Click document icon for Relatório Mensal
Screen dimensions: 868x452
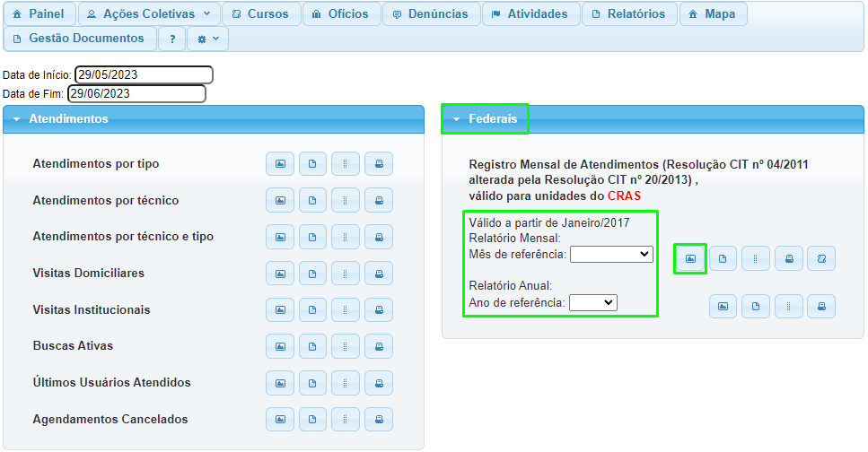723,258
